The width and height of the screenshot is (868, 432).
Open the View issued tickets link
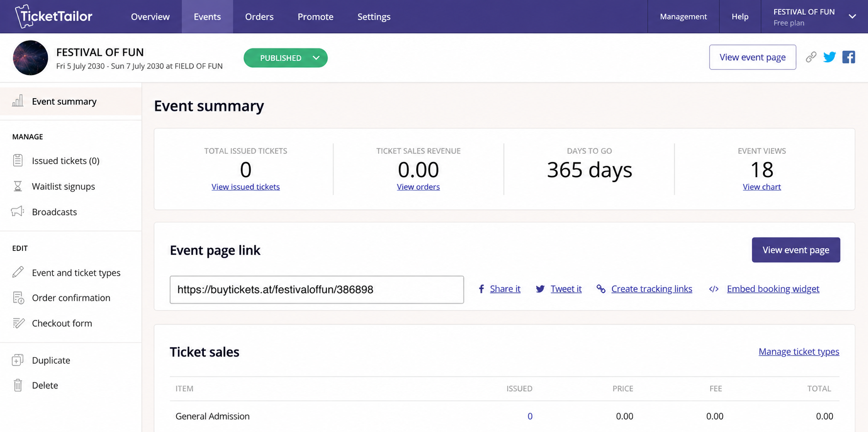tap(246, 187)
